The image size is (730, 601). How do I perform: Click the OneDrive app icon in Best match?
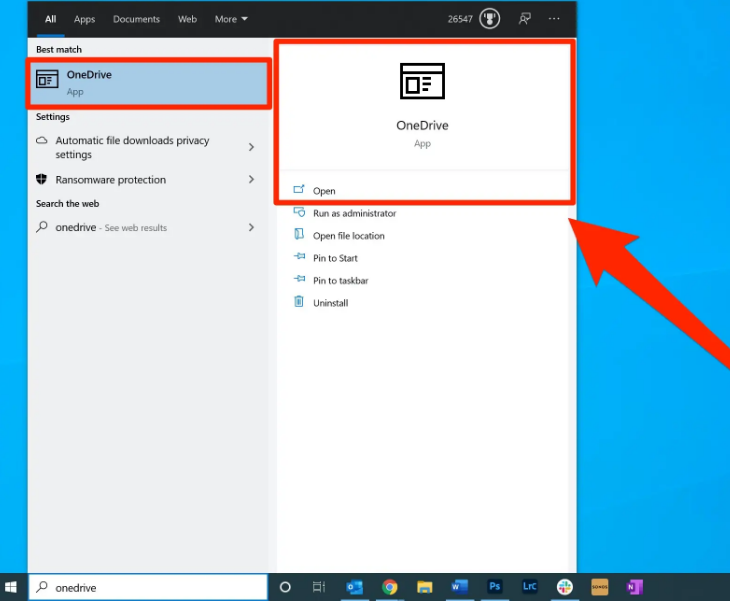pyautogui.click(x=47, y=80)
